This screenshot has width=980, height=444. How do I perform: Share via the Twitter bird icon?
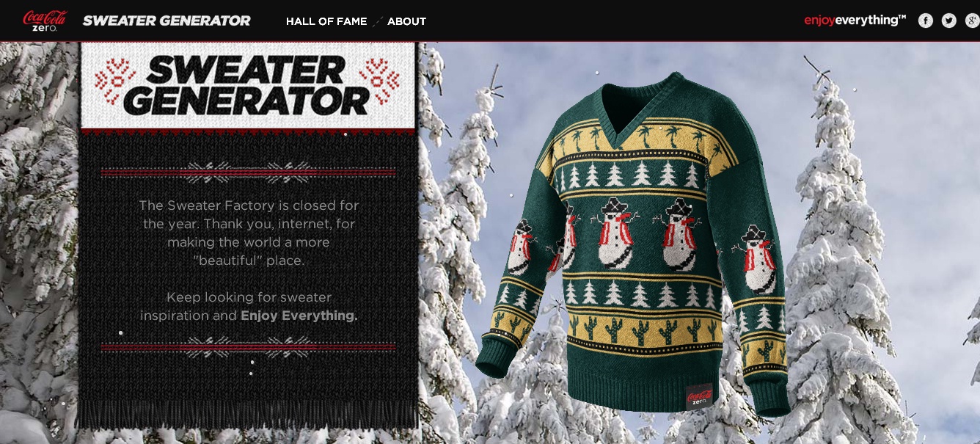point(949,21)
